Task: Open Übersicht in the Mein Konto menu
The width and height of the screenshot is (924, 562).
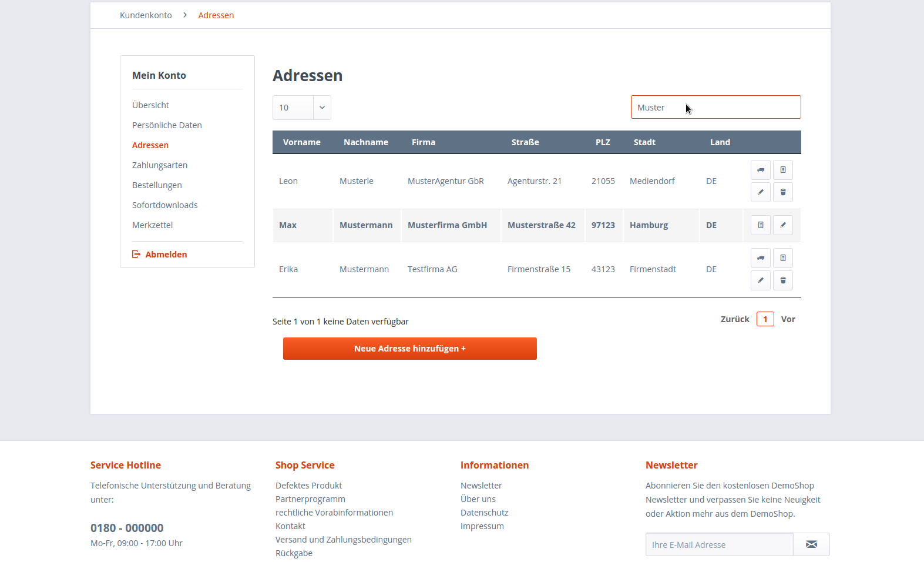Action: tap(150, 105)
